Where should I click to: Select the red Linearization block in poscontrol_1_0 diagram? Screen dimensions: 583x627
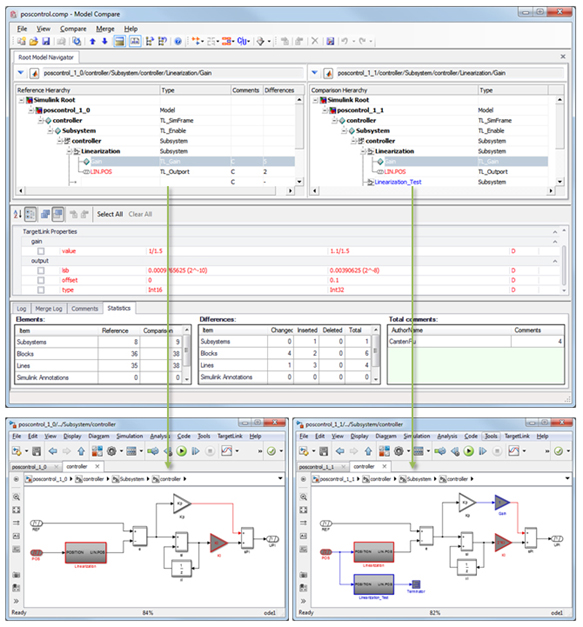pyautogui.click(x=86, y=553)
